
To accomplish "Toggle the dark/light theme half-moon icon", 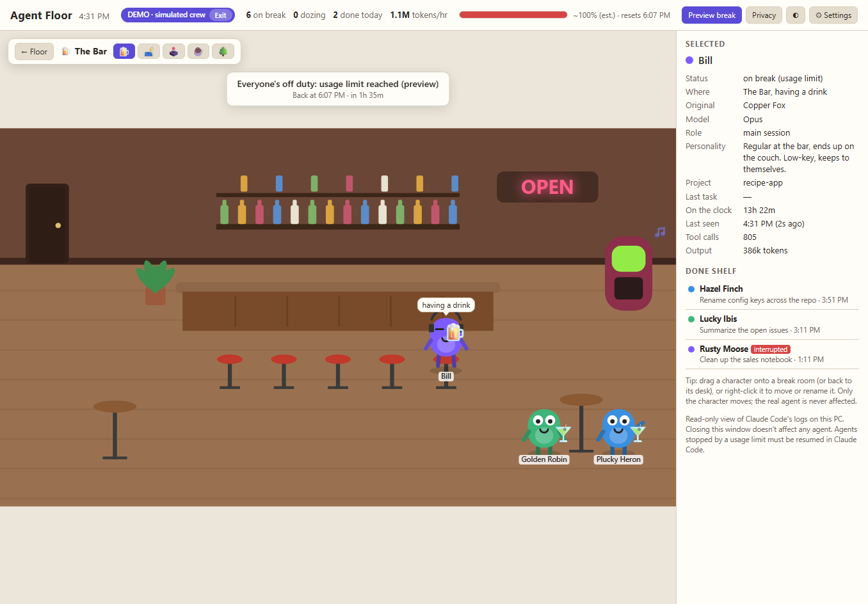I will 796,15.
